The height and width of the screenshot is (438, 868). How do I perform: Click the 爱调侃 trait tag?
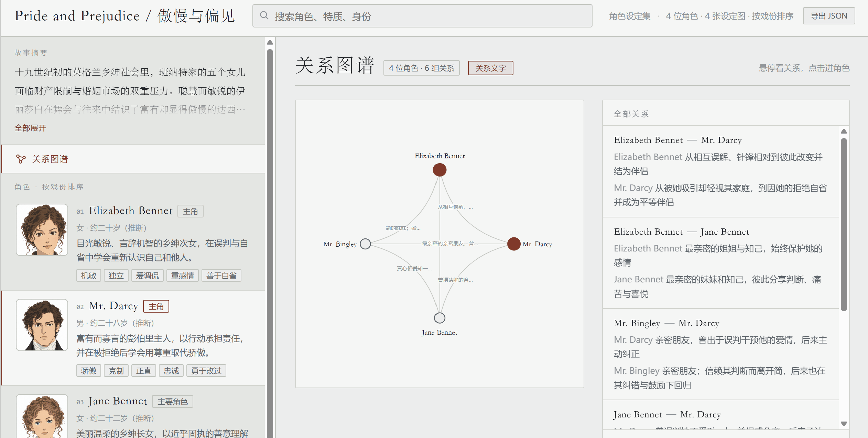[148, 276]
